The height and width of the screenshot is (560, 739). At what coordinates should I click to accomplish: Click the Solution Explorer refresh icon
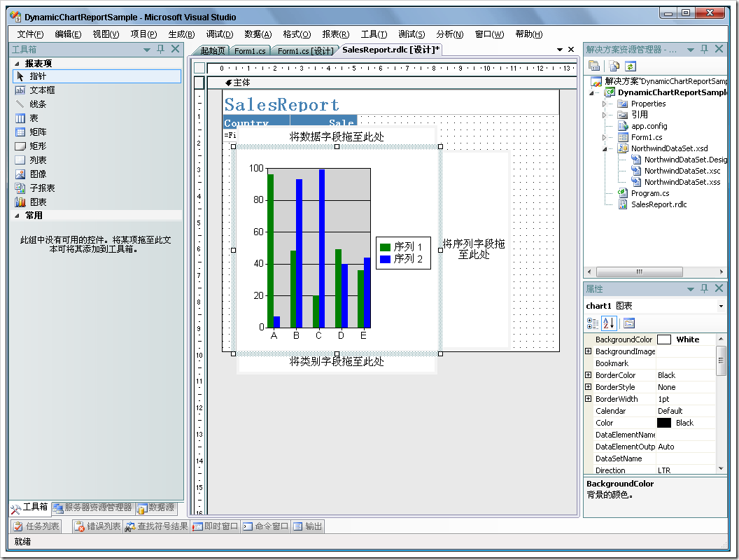click(631, 66)
